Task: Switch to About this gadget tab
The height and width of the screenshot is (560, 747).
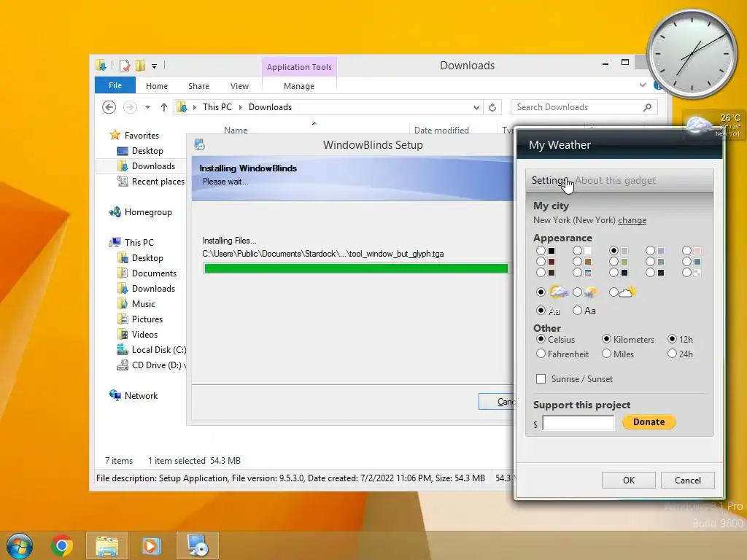Action: click(x=615, y=181)
